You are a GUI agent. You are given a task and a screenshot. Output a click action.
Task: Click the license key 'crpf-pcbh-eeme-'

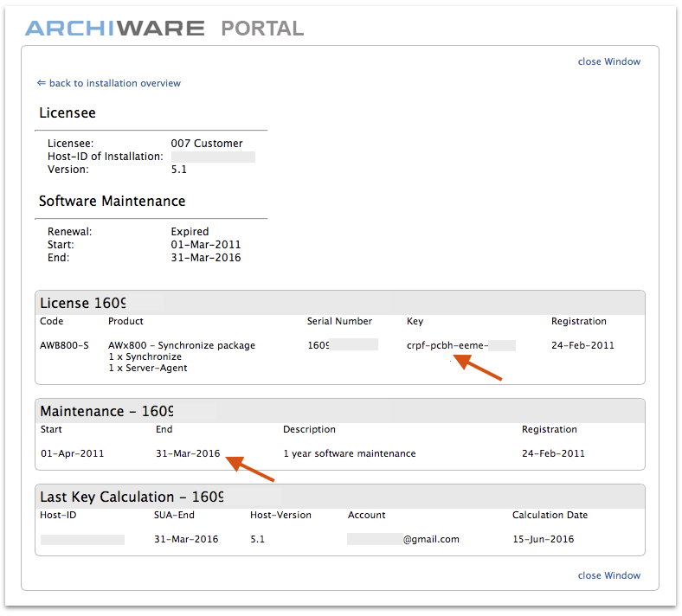[447, 345]
